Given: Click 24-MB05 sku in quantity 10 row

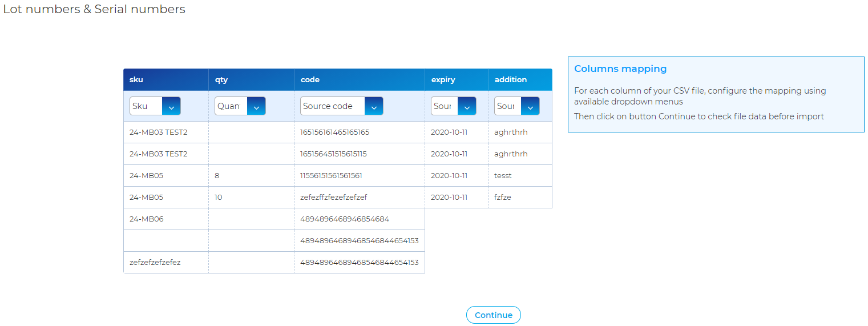Looking at the screenshot, I should (x=166, y=198).
